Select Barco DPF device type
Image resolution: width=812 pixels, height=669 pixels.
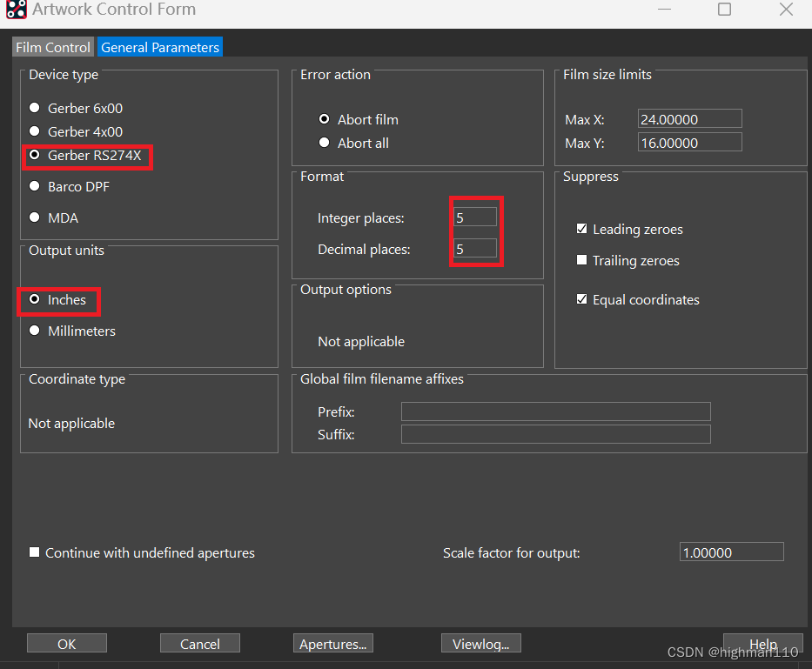click(35, 186)
